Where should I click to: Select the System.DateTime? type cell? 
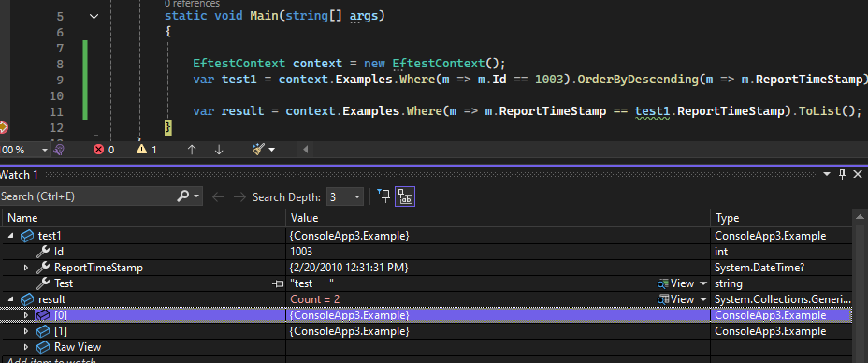pyautogui.click(x=759, y=268)
